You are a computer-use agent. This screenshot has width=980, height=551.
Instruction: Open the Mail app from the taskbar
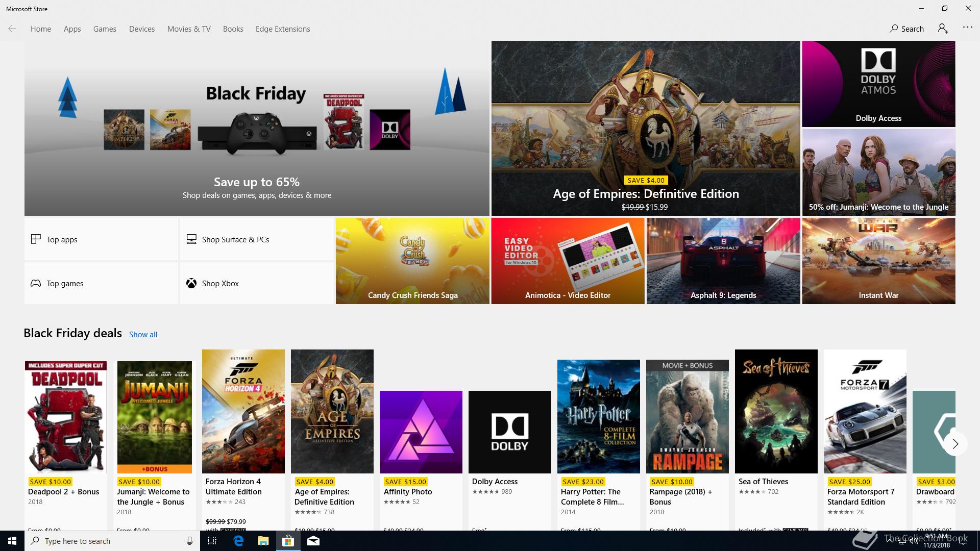coord(313,541)
